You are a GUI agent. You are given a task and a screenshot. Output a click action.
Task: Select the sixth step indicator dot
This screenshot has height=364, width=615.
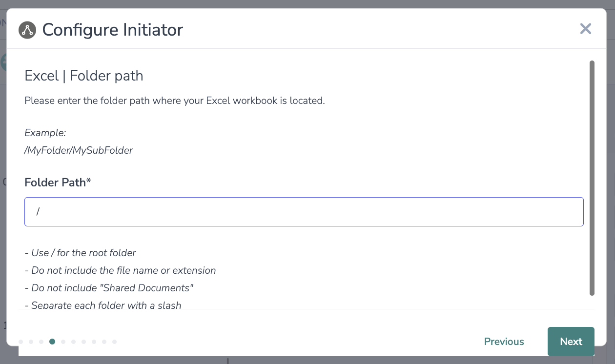click(x=73, y=342)
